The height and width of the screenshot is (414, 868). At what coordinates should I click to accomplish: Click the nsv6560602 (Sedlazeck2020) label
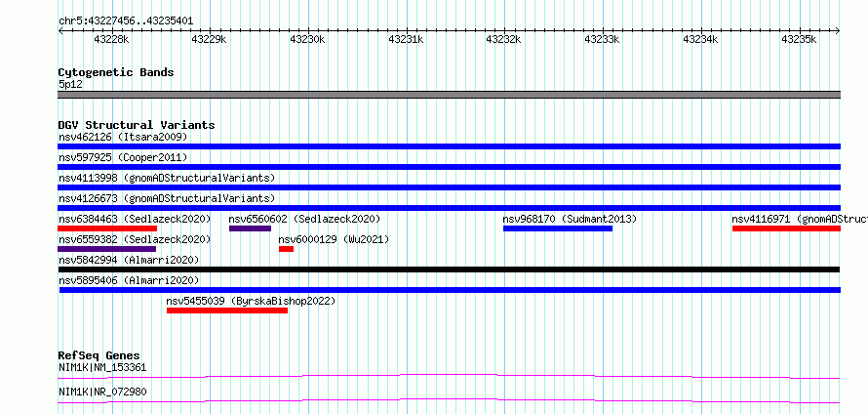pos(304,219)
